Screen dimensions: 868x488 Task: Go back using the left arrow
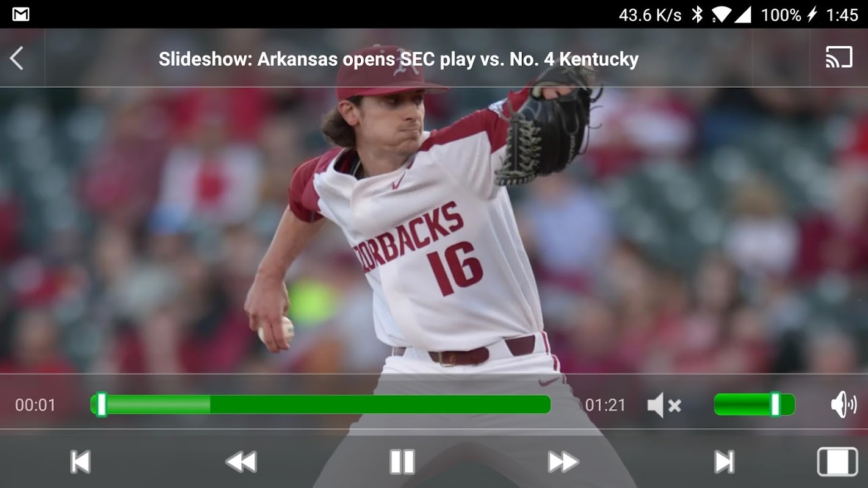(16, 59)
